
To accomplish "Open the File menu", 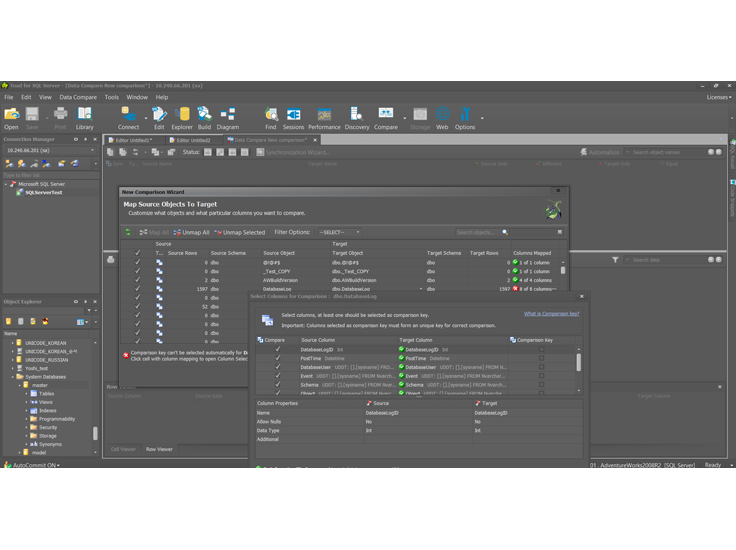I will click(9, 97).
